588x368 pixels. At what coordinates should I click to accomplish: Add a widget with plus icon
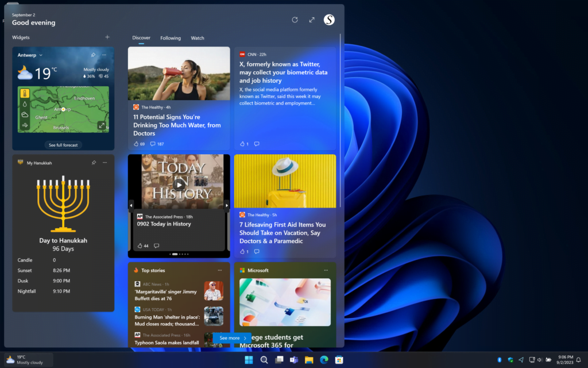point(107,37)
